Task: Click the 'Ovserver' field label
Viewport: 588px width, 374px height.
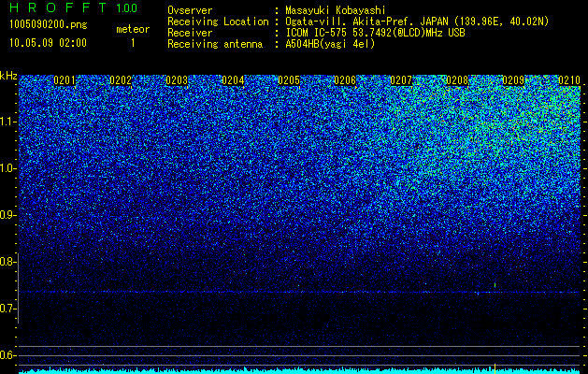Action: click(x=190, y=10)
